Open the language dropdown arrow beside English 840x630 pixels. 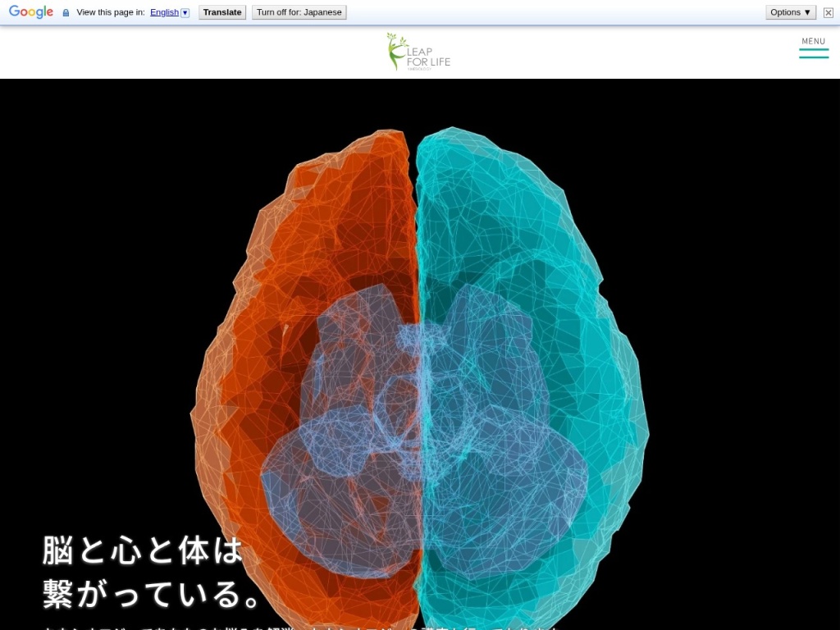(x=185, y=13)
